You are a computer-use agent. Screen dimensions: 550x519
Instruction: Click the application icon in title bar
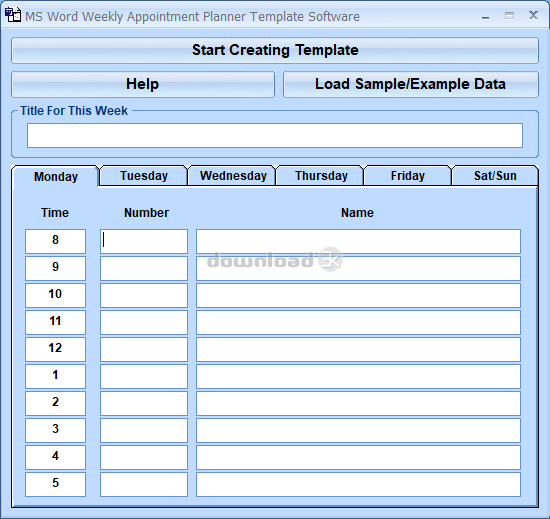click(13, 15)
